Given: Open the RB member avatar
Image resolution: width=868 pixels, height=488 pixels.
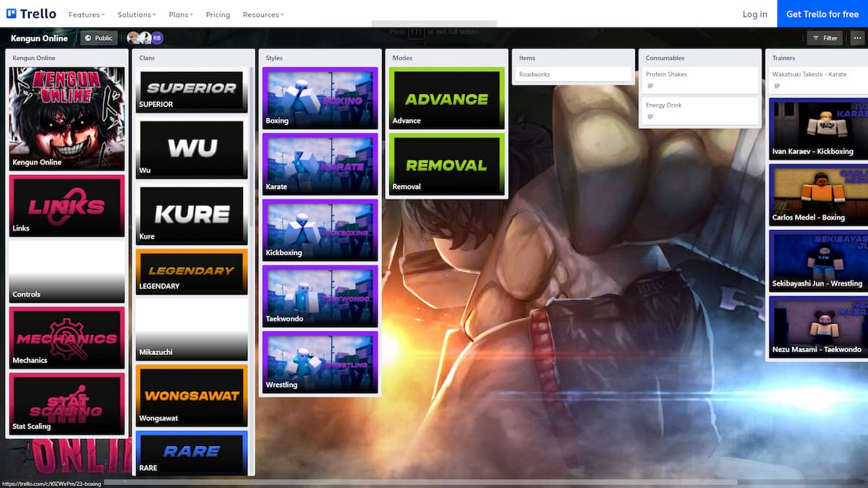Looking at the screenshot, I should (156, 37).
